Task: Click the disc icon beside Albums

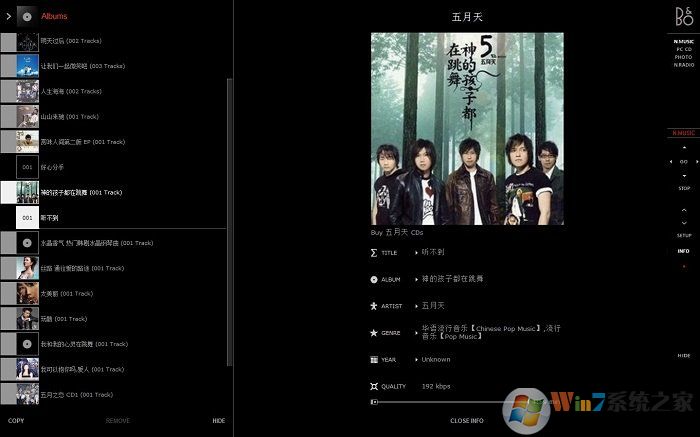Action: click(27, 17)
